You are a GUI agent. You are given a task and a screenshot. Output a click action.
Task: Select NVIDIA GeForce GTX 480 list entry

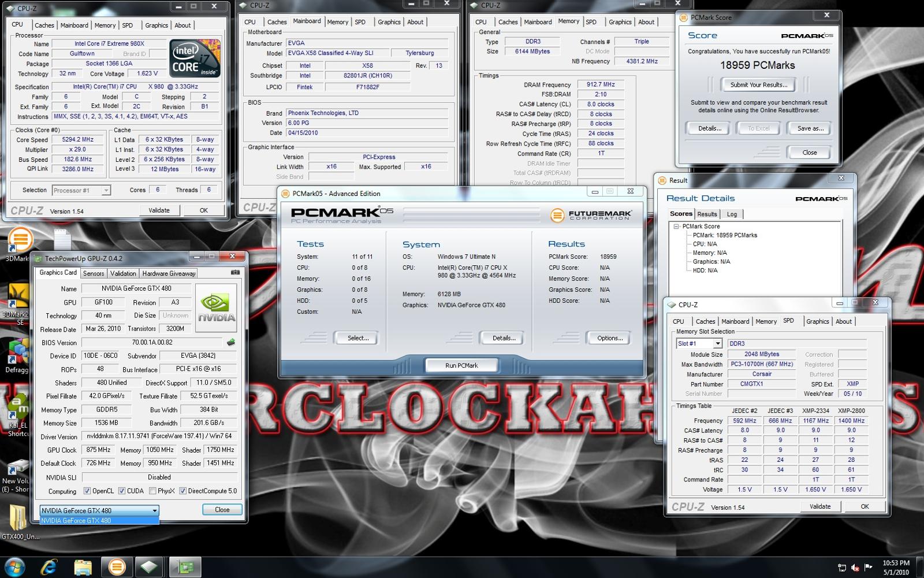coord(99,520)
